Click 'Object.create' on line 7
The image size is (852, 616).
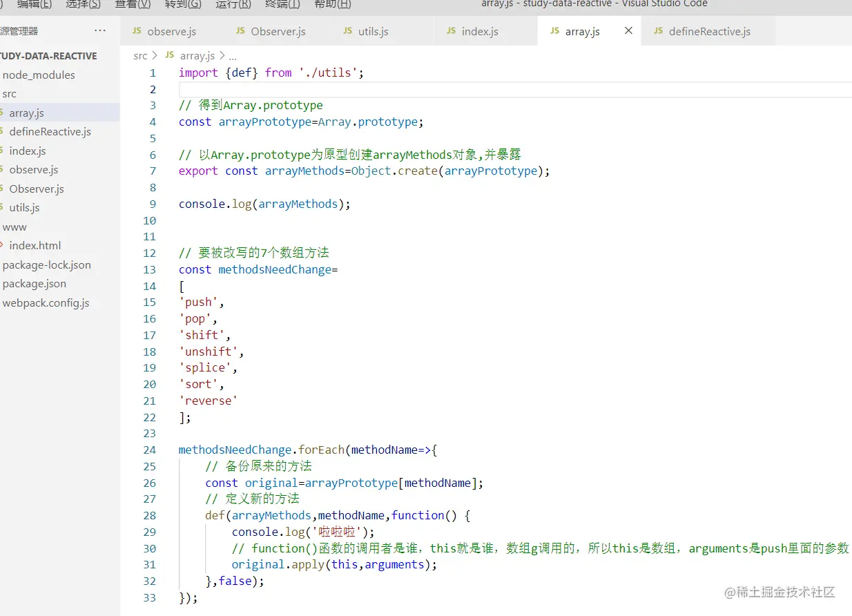[394, 171]
